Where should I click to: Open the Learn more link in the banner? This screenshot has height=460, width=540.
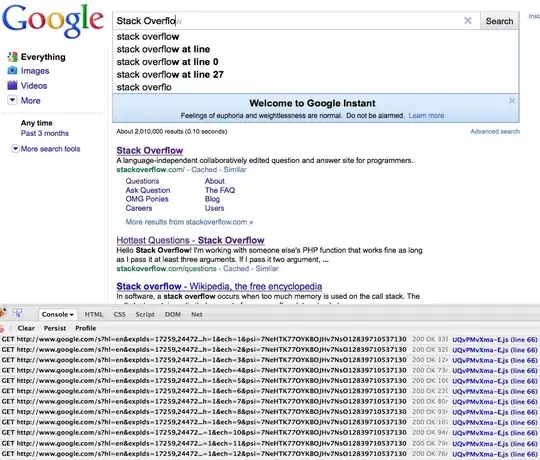(426, 116)
